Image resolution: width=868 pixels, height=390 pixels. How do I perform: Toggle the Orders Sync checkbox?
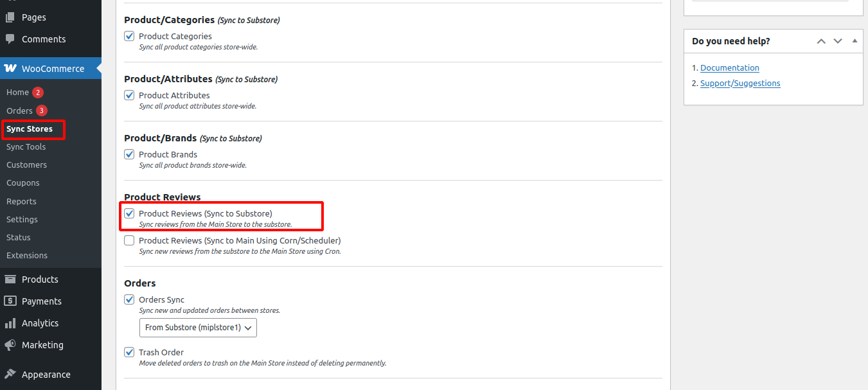(129, 300)
